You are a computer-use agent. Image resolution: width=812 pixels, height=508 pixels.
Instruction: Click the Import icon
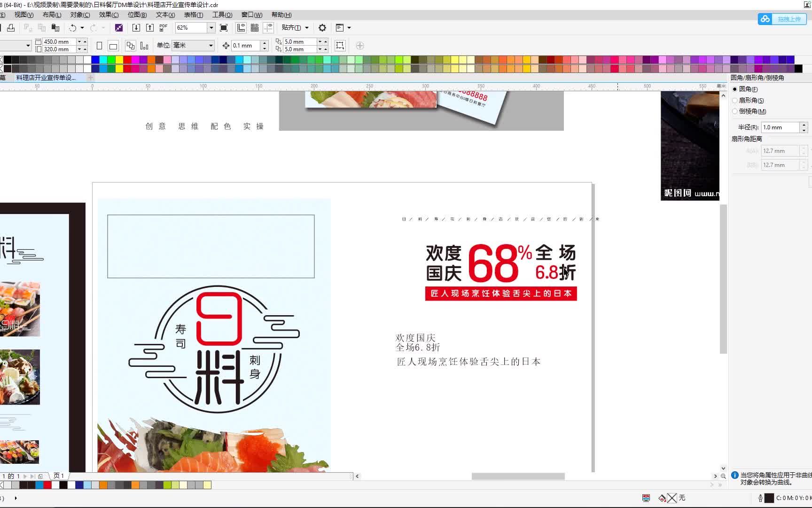(x=136, y=28)
